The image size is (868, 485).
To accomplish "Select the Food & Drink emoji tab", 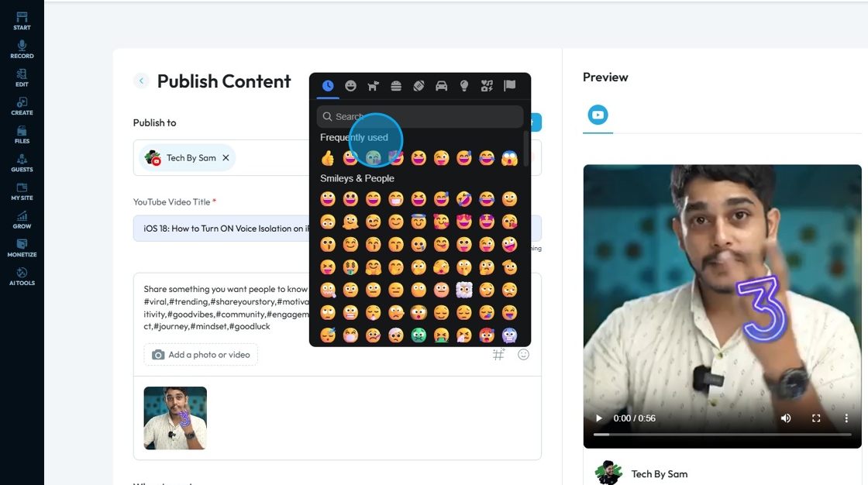I will coord(396,86).
